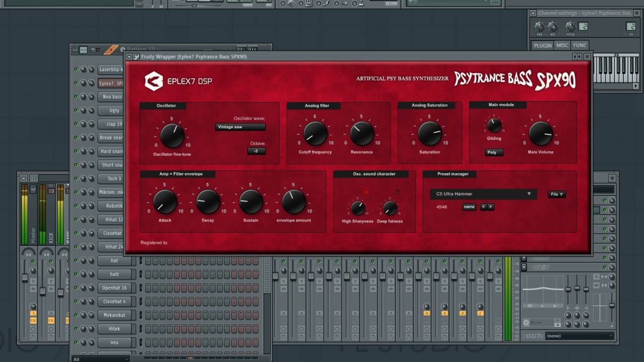Click the Gliding knob in Main module

(x=494, y=125)
